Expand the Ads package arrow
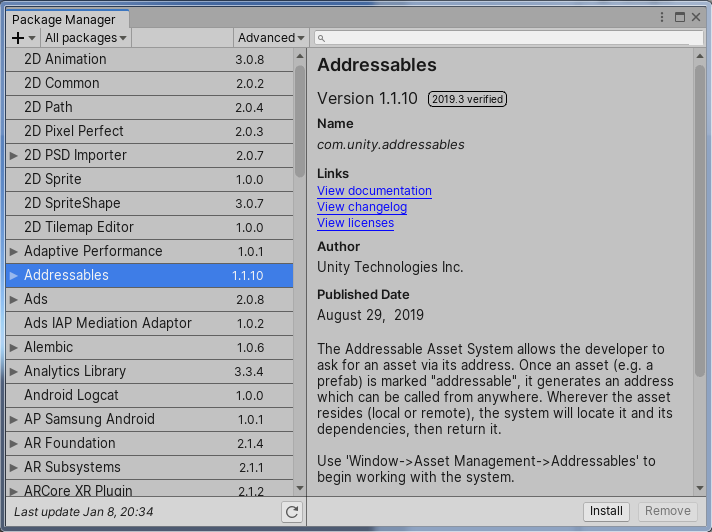The width and height of the screenshot is (712, 532). pyautogui.click(x=14, y=300)
